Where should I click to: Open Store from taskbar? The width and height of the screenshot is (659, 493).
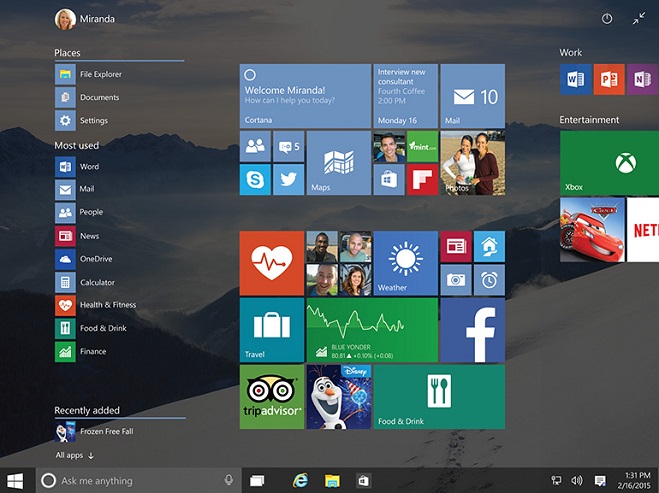[364, 480]
